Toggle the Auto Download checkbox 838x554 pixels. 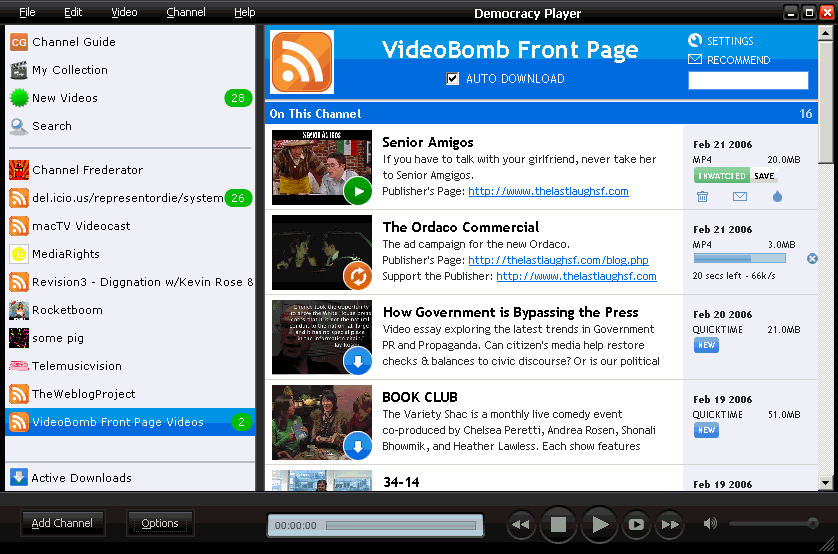click(452, 79)
